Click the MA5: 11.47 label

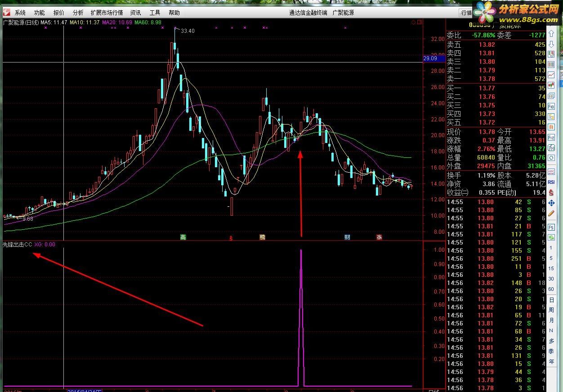(54, 22)
